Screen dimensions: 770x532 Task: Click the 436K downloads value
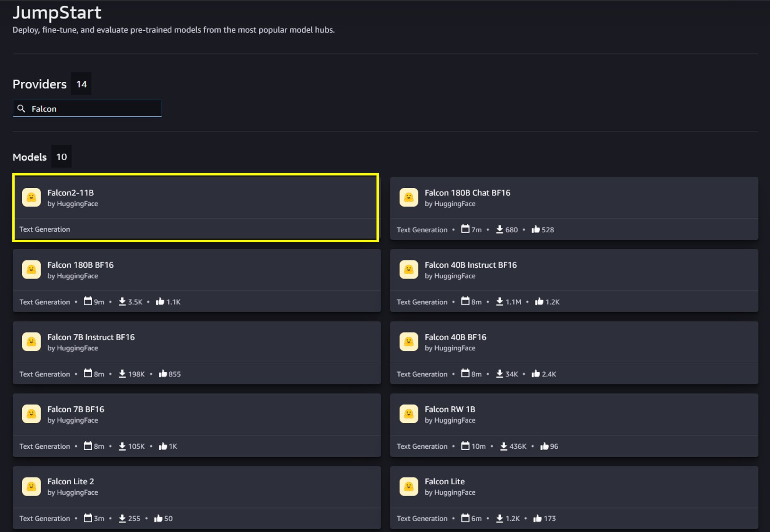[x=518, y=446]
